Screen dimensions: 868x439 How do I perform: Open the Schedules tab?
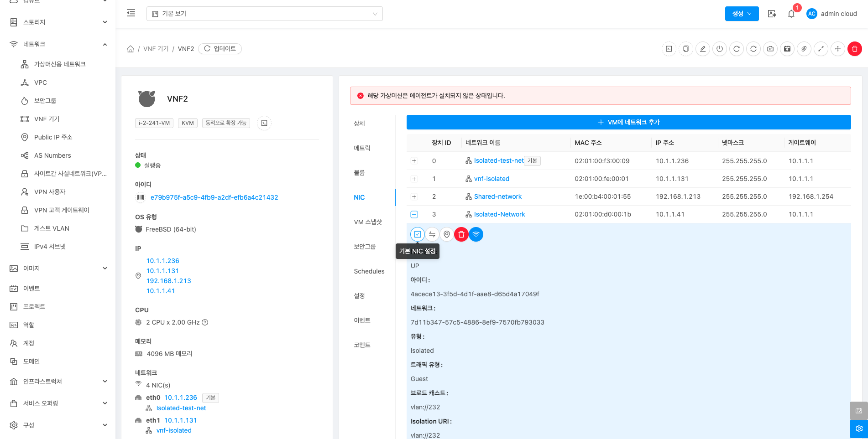tap(369, 271)
